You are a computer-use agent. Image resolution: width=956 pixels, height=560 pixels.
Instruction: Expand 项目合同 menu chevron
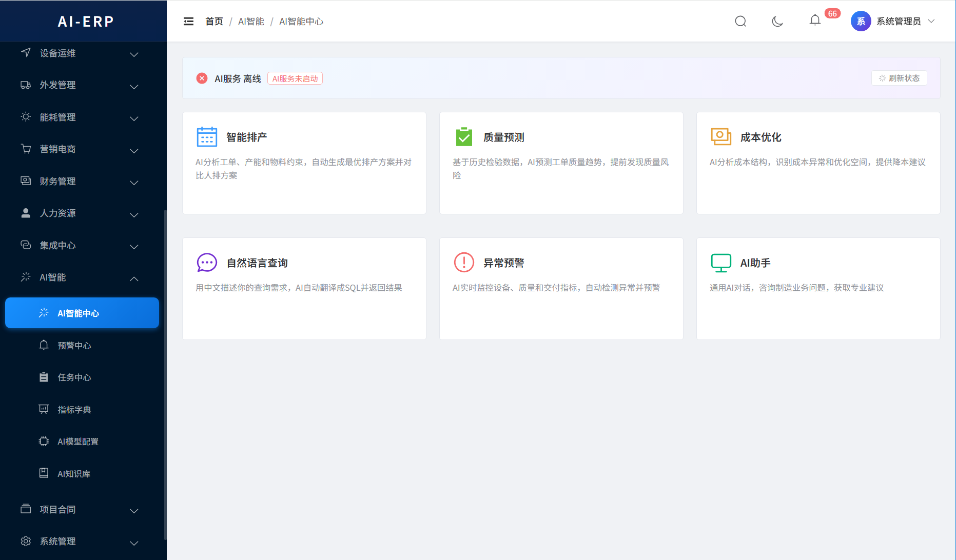134,511
